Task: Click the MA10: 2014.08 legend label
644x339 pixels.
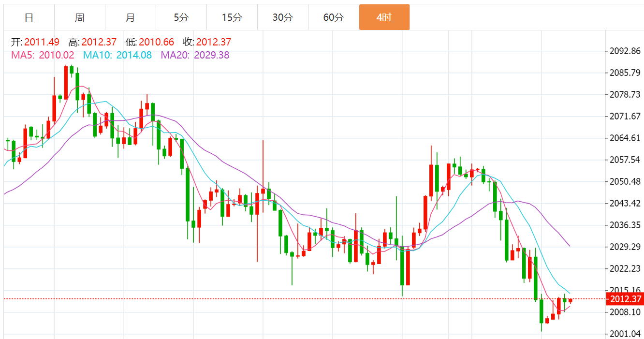Action: pos(117,55)
